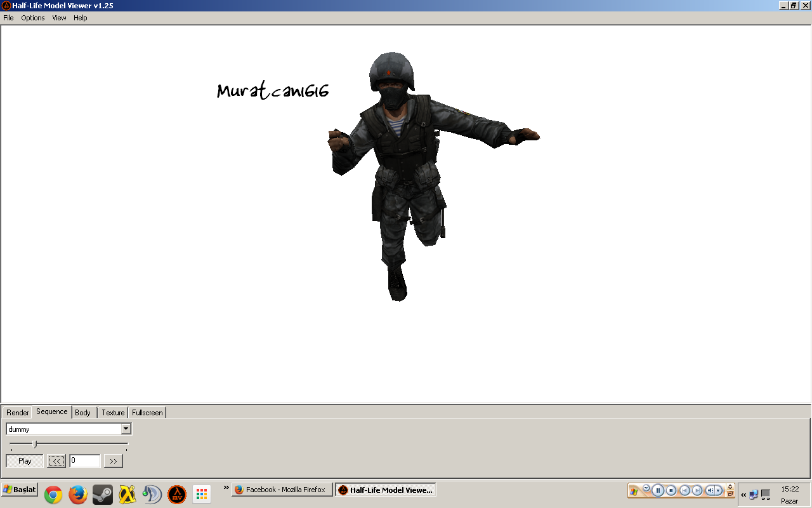Screen dimensions: 812x508
Task: Stop playback in the media player toolbar
Action: (x=672, y=490)
